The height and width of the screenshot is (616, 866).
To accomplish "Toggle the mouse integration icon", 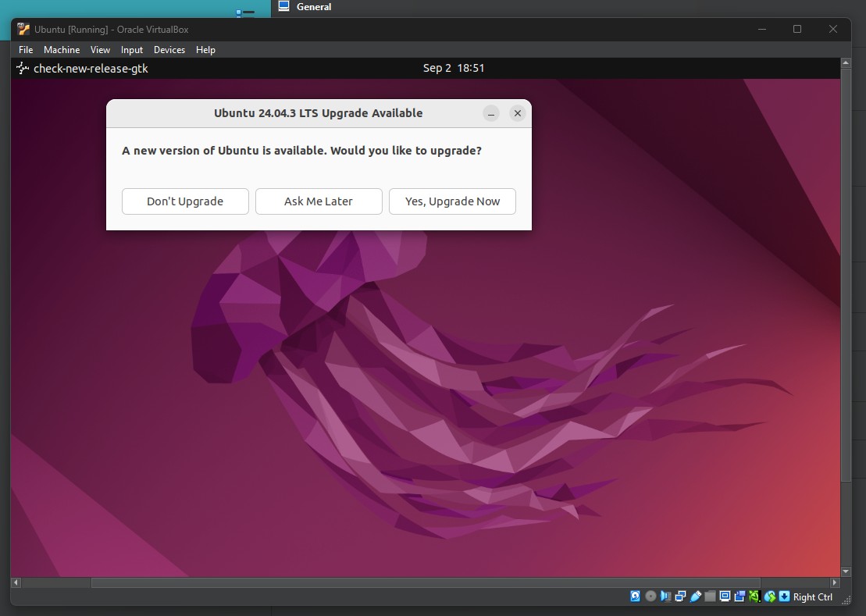I will coord(770,596).
